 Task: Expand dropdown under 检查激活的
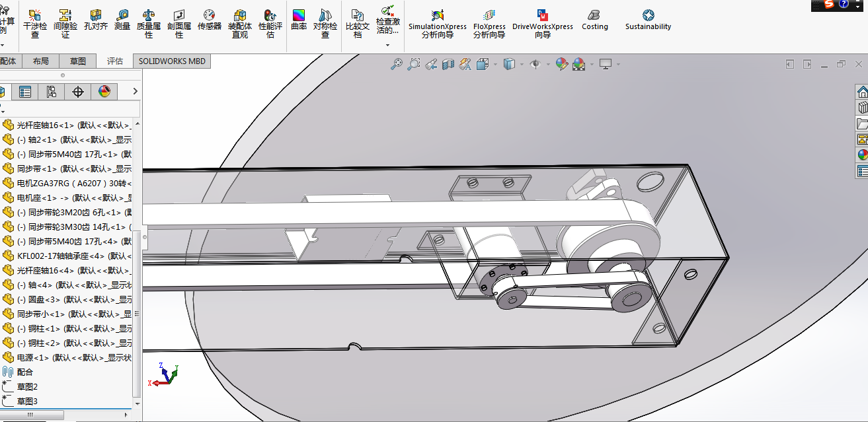388,46
